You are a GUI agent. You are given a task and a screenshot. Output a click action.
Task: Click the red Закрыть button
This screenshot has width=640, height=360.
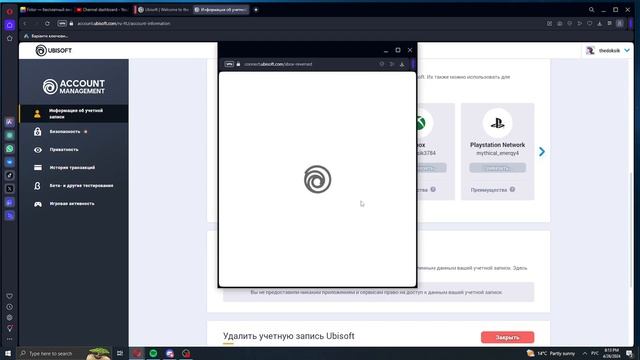click(507, 338)
